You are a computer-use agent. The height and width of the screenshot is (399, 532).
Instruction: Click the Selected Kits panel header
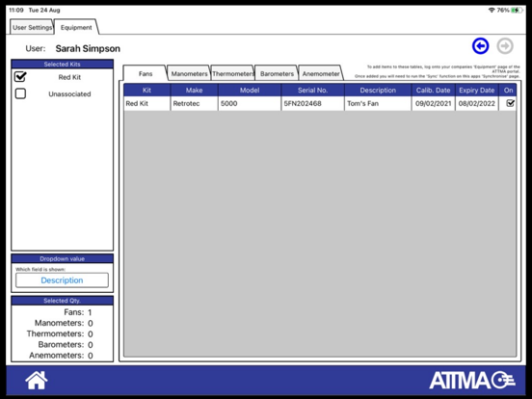(x=62, y=65)
